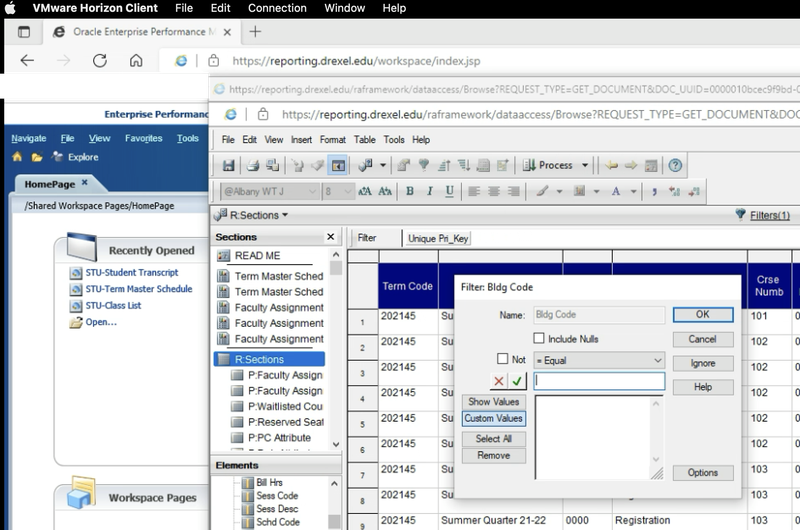The image size is (800, 530).
Task: Toggle underline formatting
Action: (x=449, y=191)
